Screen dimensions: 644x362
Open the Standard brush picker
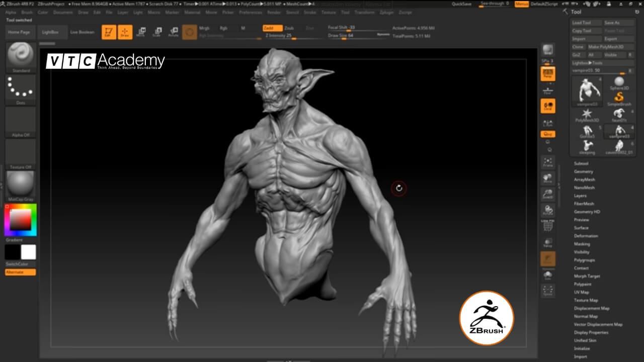pyautogui.click(x=21, y=55)
